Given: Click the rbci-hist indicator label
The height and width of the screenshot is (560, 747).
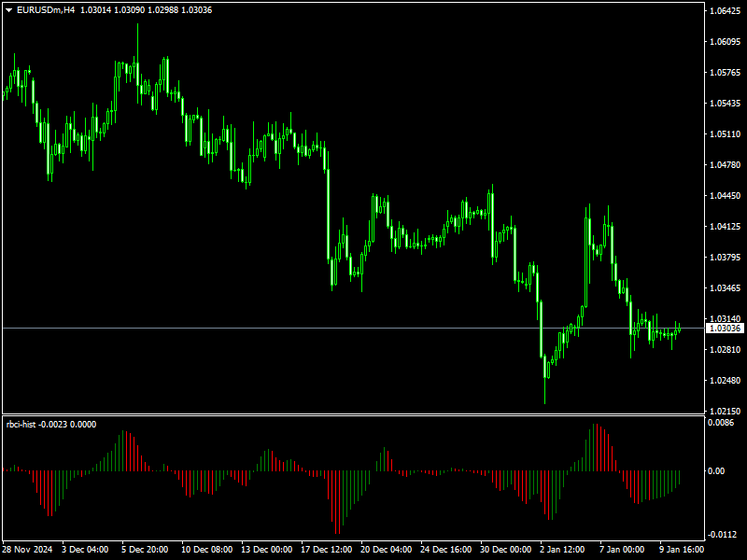Looking at the screenshot, I should point(21,425).
